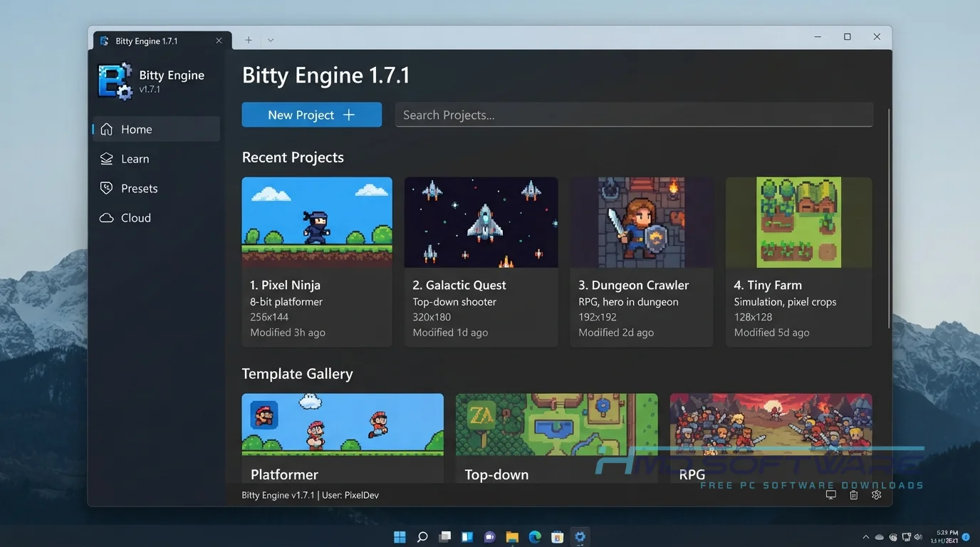Open the Widgets icon on the taskbar

point(467,536)
